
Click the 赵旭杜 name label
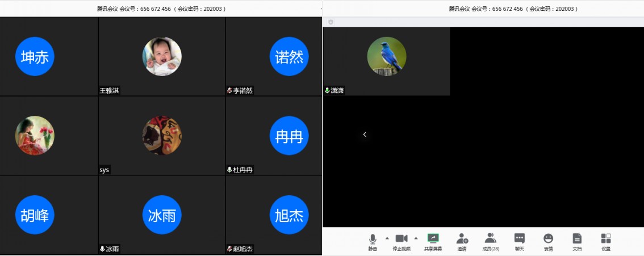tap(243, 249)
